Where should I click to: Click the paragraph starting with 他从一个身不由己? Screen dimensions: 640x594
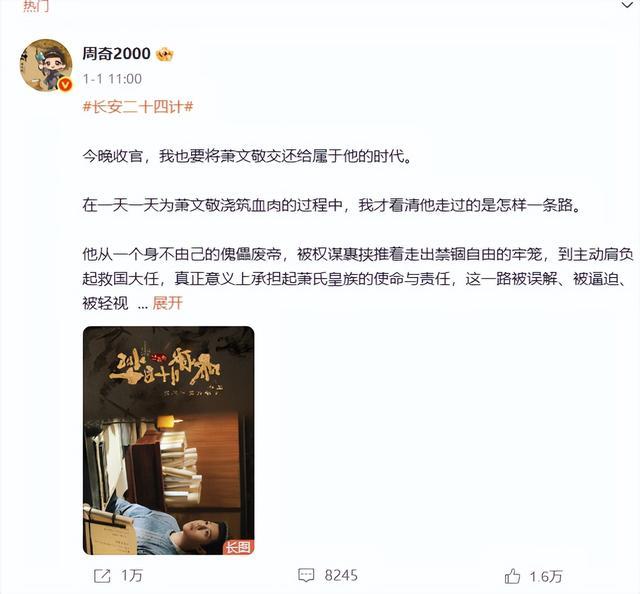tap(358, 278)
